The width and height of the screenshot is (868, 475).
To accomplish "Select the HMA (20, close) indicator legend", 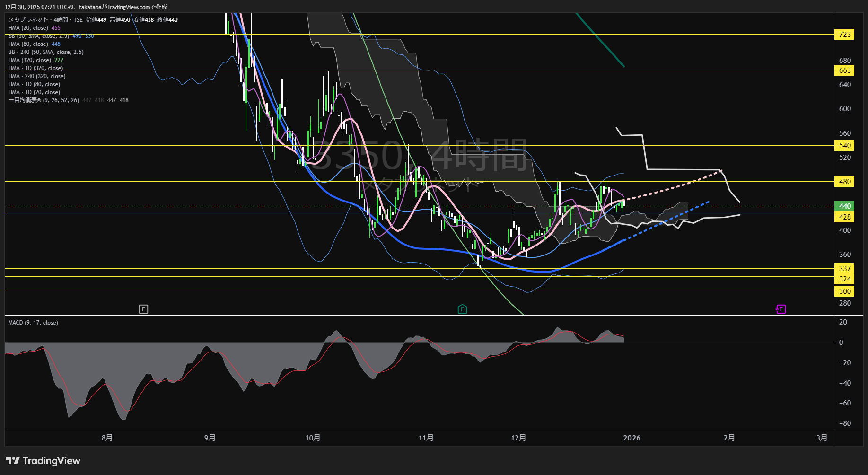I will point(28,28).
